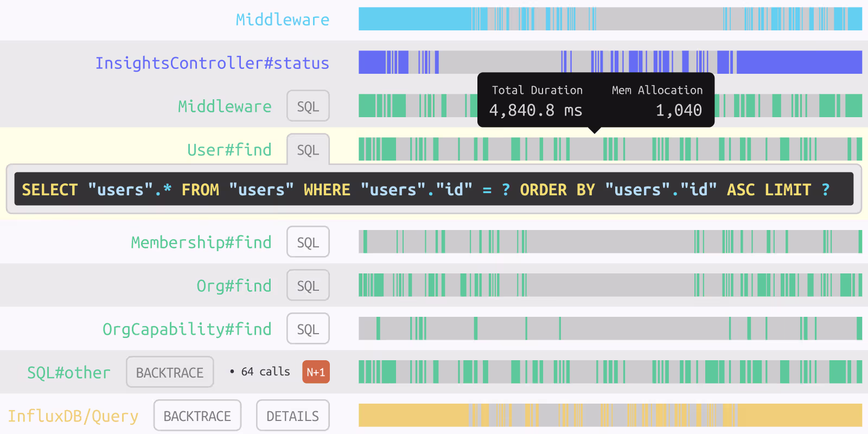The width and height of the screenshot is (868, 434).
Task: Click the OrgCapability#find timeline bar
Action: click(x=610, y=328)
